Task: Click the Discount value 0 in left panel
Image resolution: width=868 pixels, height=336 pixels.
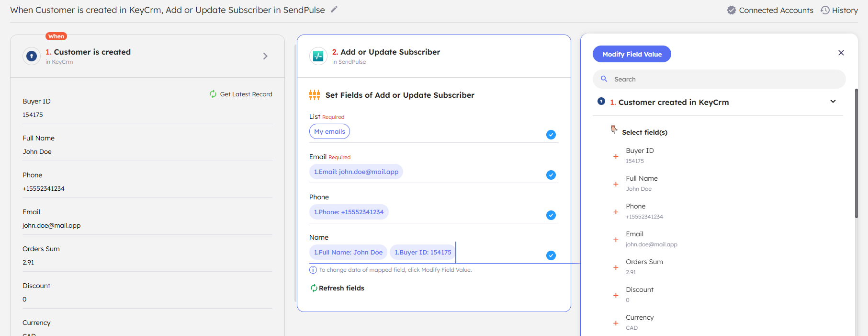Action: (24, 299)
